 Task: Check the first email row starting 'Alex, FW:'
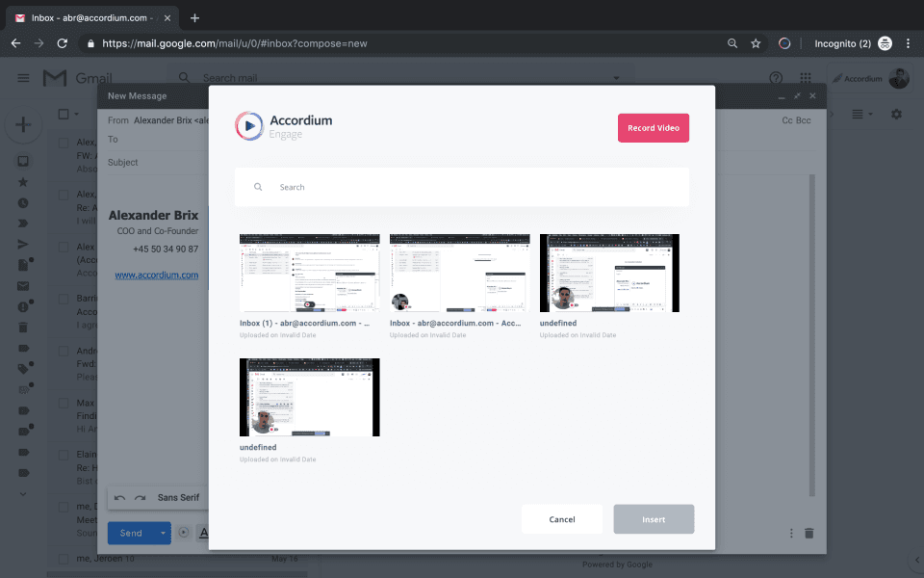pos(64,143)
